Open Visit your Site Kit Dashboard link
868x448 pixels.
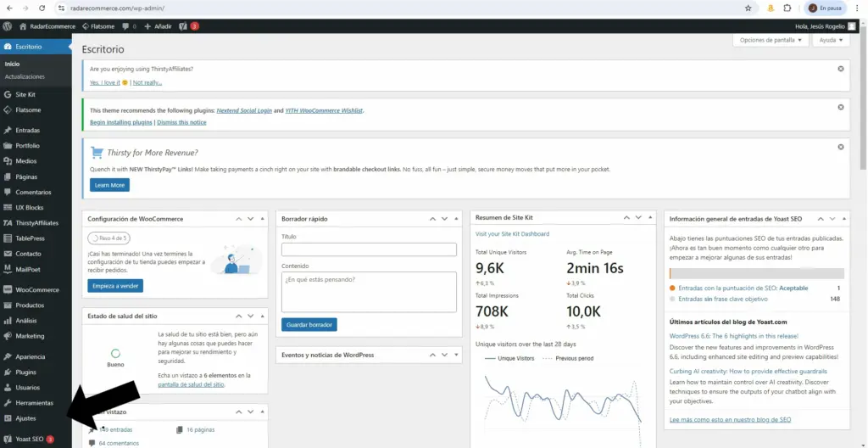tap(513, 234)
